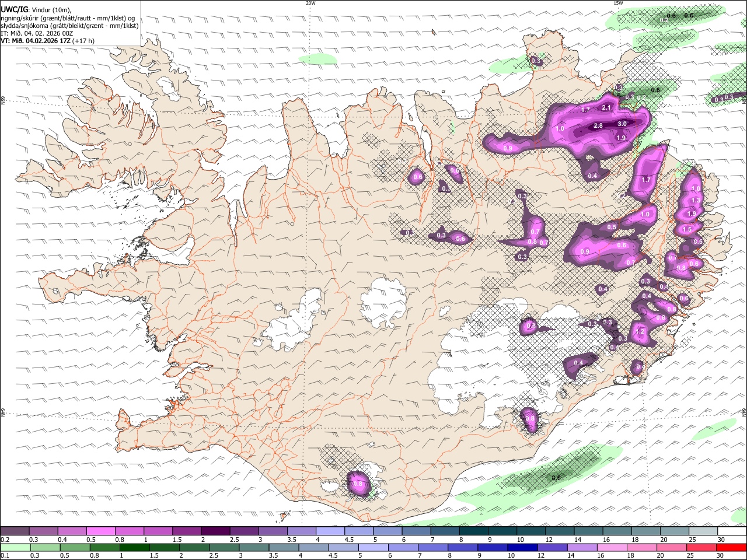
Task: Select the dark blue 10 swatch in the lower legend row
Action: (523, 547)
